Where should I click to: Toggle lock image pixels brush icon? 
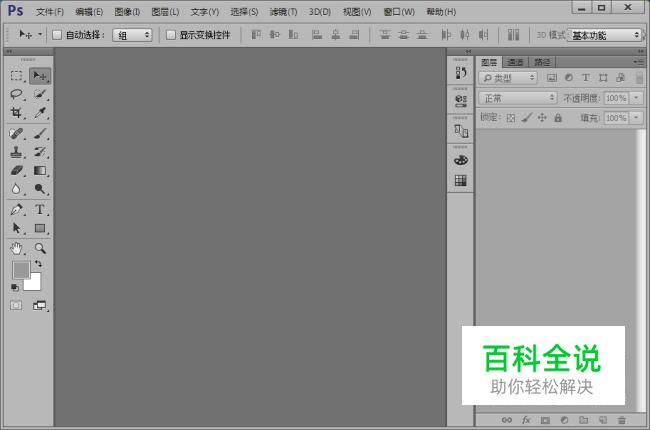pos(526,118)
